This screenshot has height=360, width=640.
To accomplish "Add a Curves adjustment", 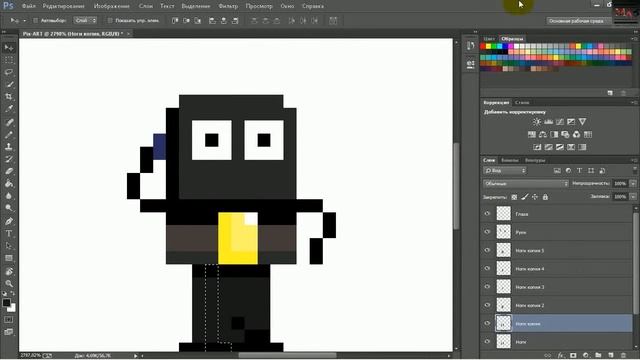I will click(560, 122).
